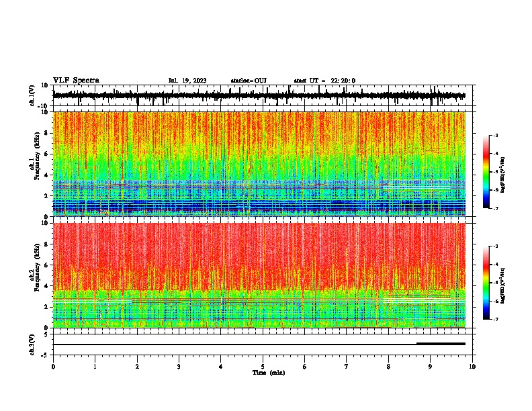The width and height of the screenshot is (532, 411).
Task: Click inside the ch.1 spectrogram plot
Action: pos(259,164)
